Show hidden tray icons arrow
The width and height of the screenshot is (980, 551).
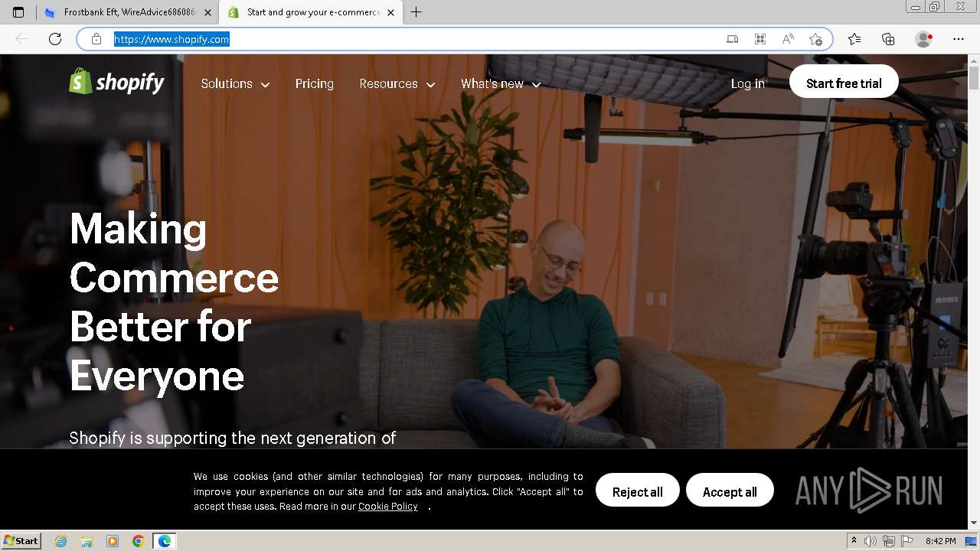[854, 541]
